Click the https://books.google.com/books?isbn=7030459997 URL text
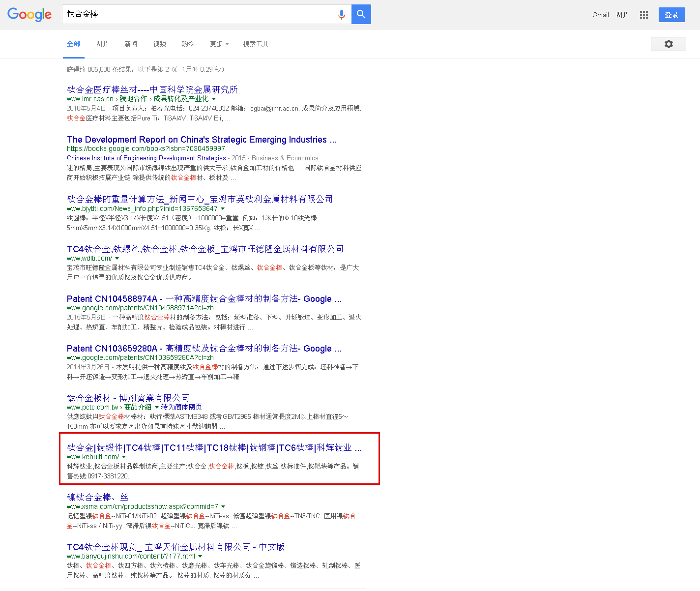The image size is (700, 591). click(146, 148)
